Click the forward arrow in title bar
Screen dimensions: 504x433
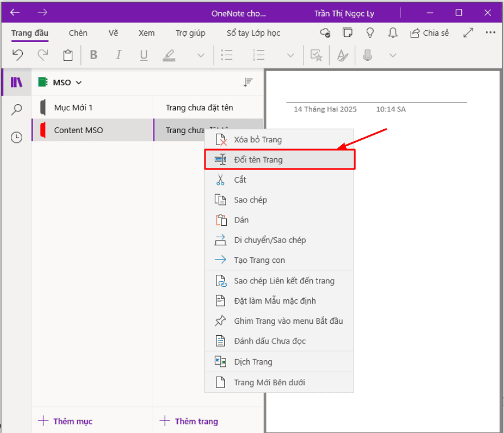[43, 13]
